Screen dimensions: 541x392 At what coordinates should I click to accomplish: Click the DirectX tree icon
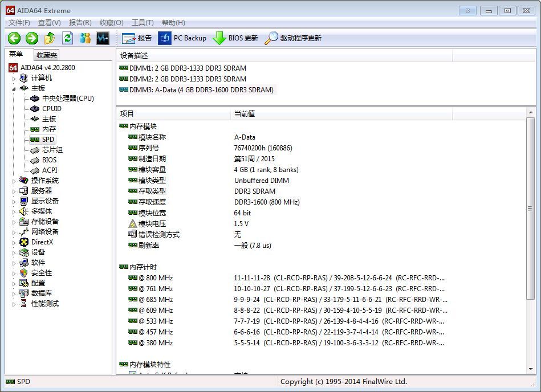(x=24, y=242)
